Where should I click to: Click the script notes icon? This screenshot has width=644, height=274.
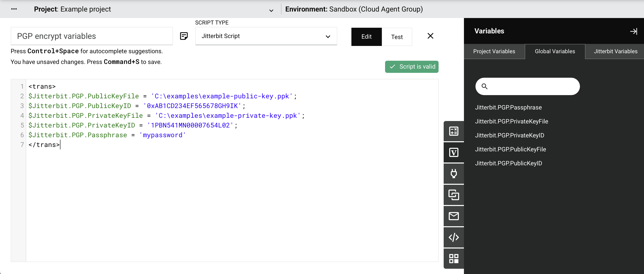coord(184,36)
